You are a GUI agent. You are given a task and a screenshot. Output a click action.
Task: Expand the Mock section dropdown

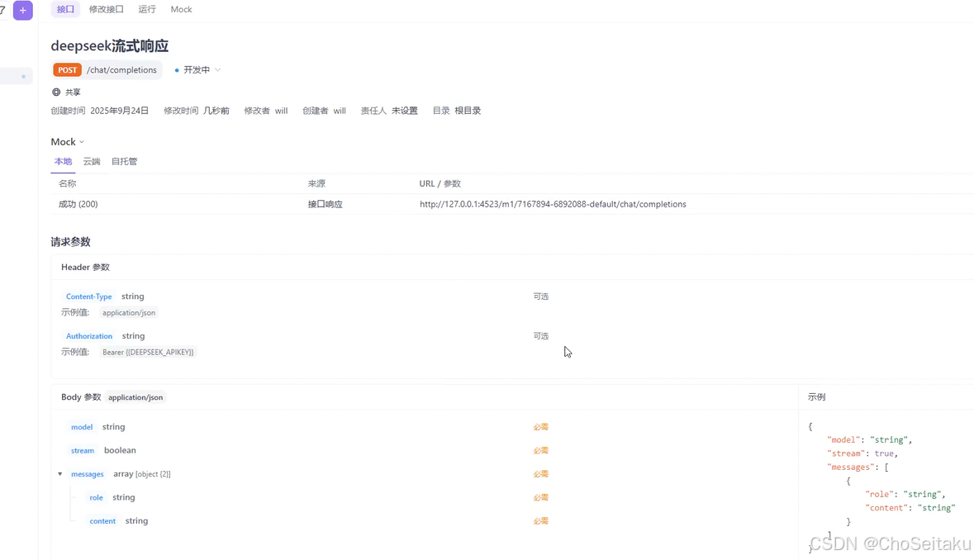point(82,142)
